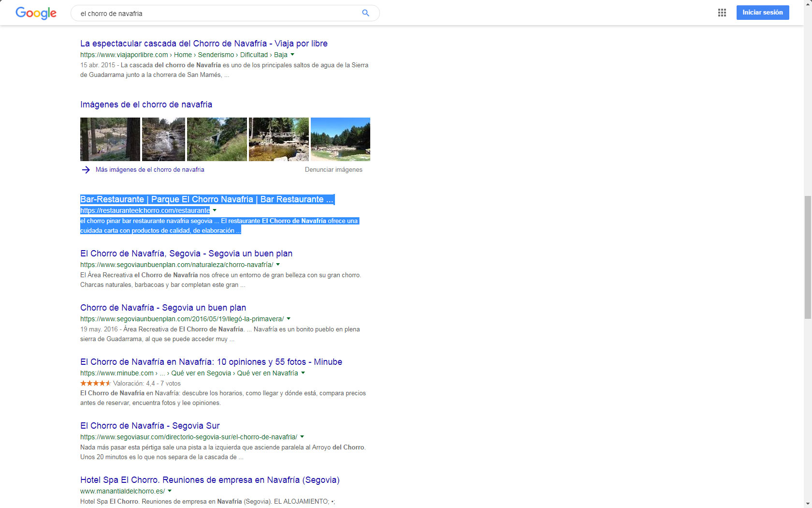This screenshot has width=812, height=508.
Task: Open third green hillside image thumbnail
Action: coord(217,139)
